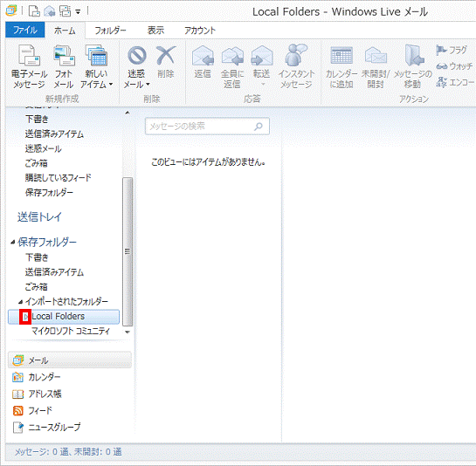The width and height of the screenshot is (476, 466).
Task: Click the quick access reply icon
Action: (50, 11)
